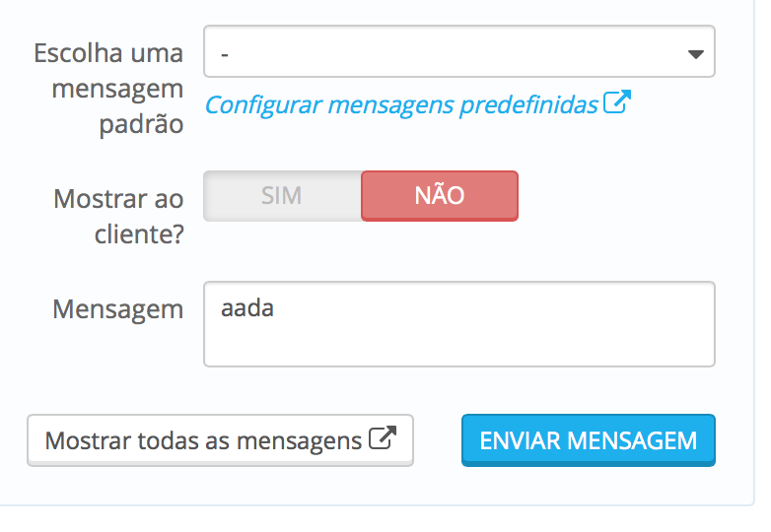Focus the Mensagem text area
The image size is (771, 532).
(x=458, y=324)
